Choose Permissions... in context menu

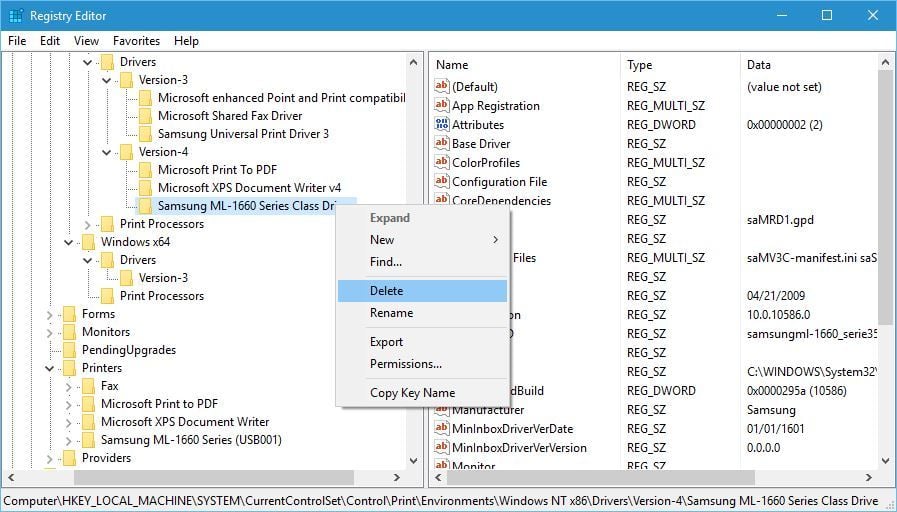tap(422, 364)
